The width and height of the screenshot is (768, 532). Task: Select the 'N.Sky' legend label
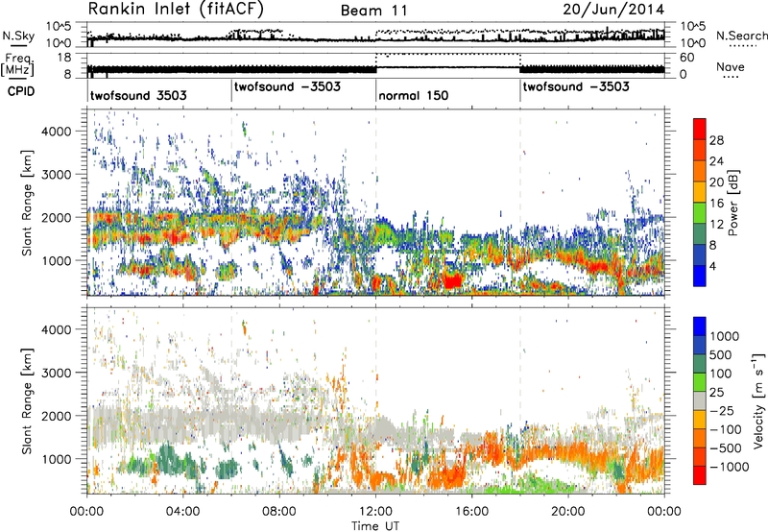point(18,36)
